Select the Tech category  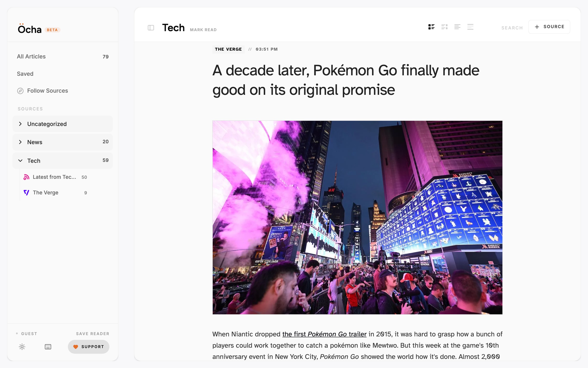click(x=63, y=161)
